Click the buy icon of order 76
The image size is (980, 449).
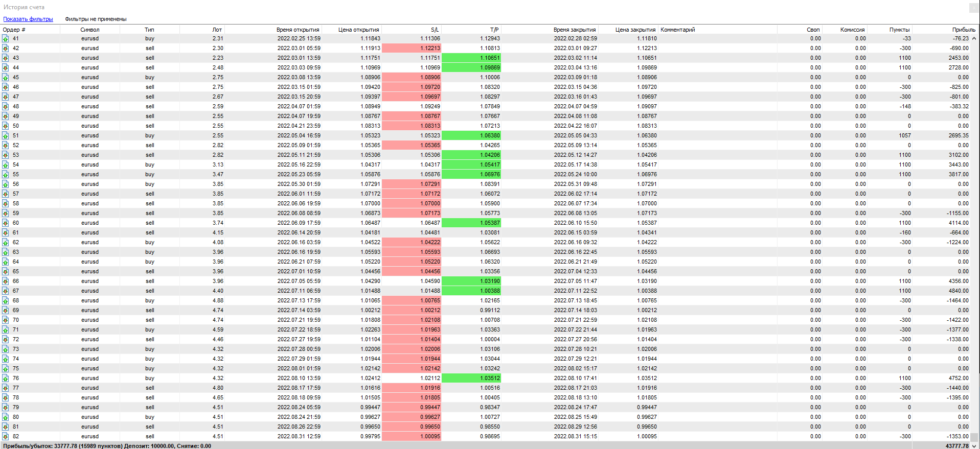[5, 378]
